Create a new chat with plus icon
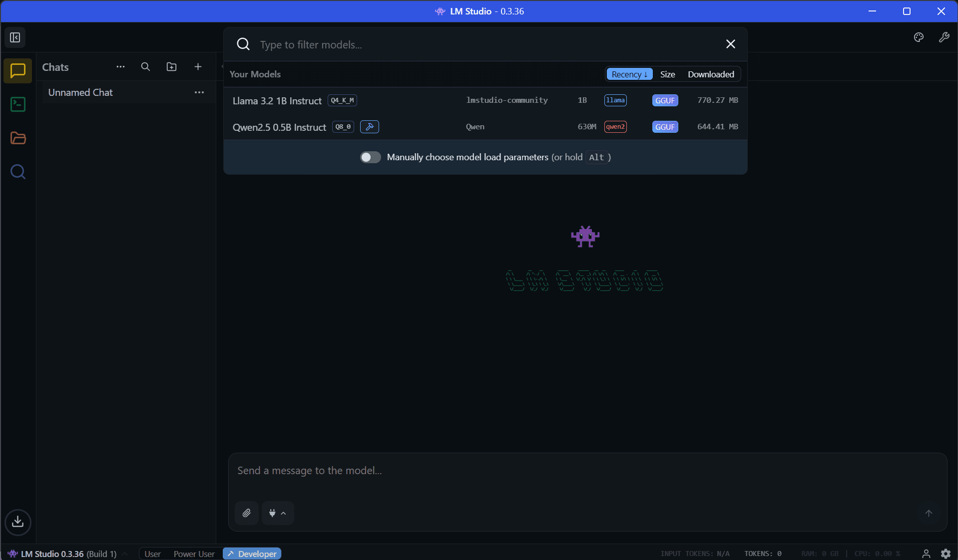 [x=198, y=67]
